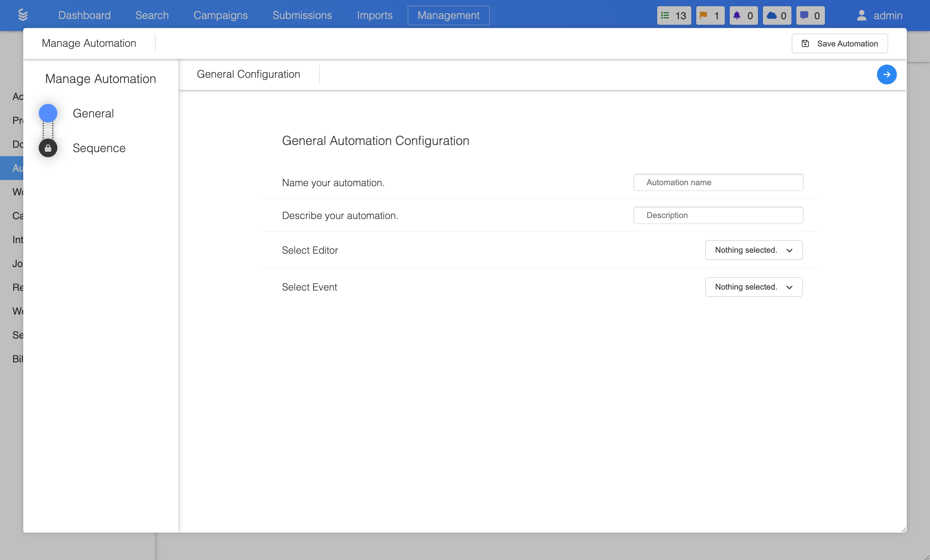The width and height of the screenshot is (930, 560).
Task: Expand the Select Event dropdown
Action: (753, 287)
